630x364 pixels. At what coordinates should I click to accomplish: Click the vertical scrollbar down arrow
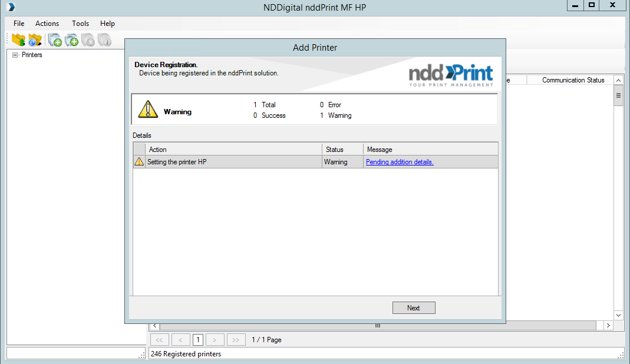[x=618, y=315]
